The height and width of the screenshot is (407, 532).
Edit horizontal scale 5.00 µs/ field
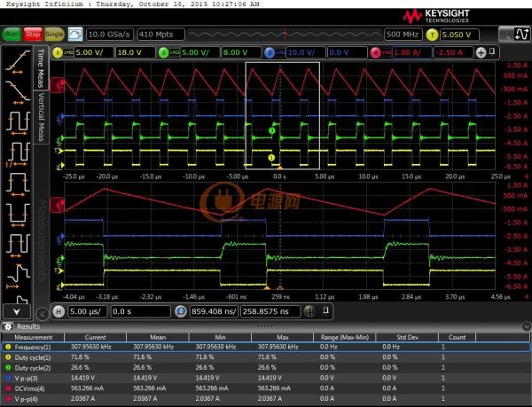tap(88, 311)
